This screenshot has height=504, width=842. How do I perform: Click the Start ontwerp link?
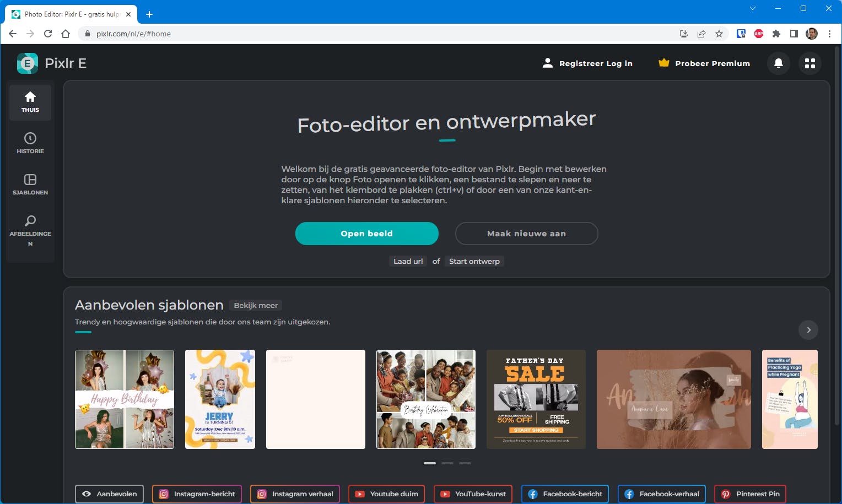pos(474,261)
